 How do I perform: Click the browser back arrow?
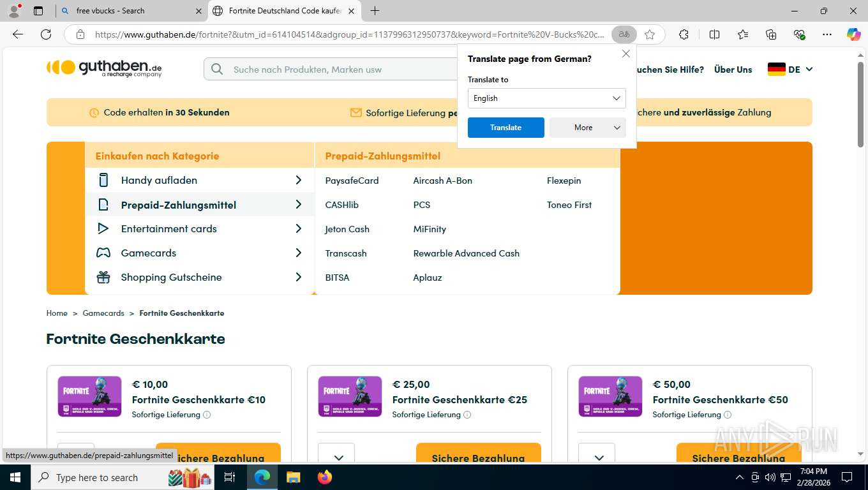point(18,34)
